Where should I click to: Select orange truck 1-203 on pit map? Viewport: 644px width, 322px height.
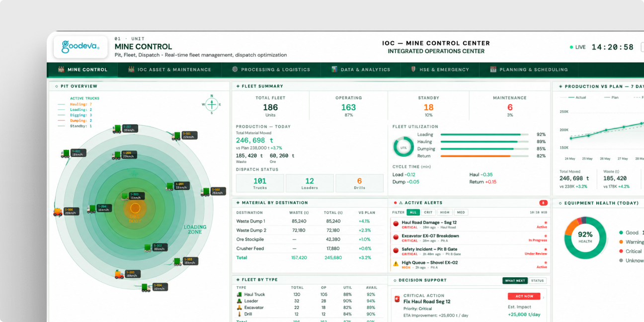coord(120,274)
